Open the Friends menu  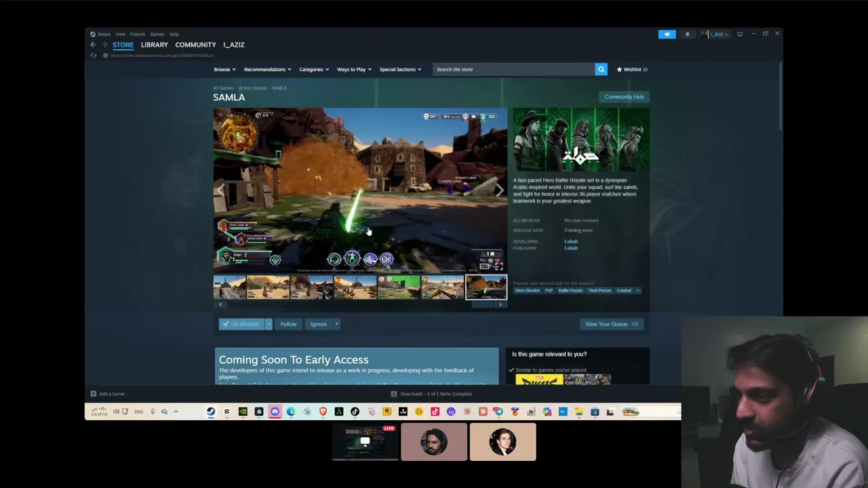click(x=138, y=34)
